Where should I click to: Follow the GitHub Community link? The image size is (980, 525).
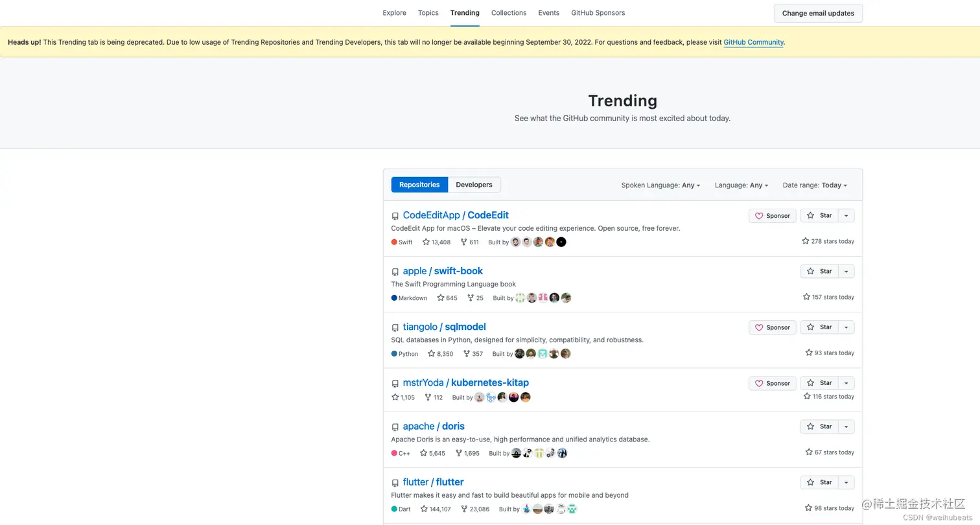click(753, 42)
